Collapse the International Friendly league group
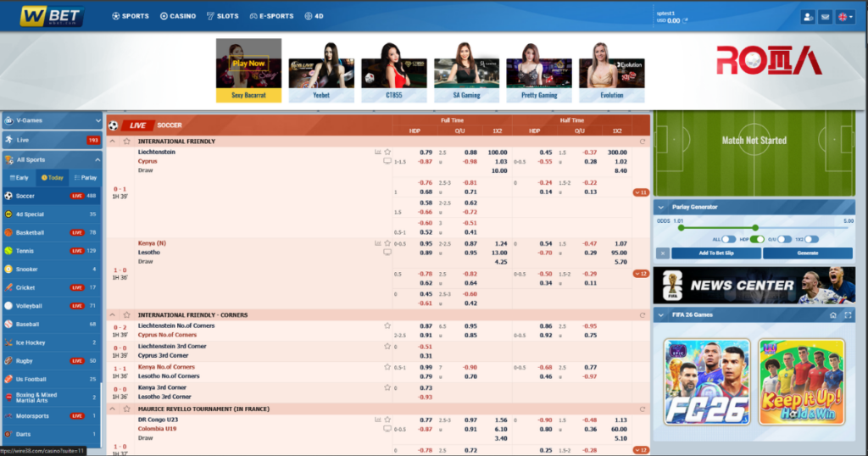The image size is (868, 456). tap(113, 141)
